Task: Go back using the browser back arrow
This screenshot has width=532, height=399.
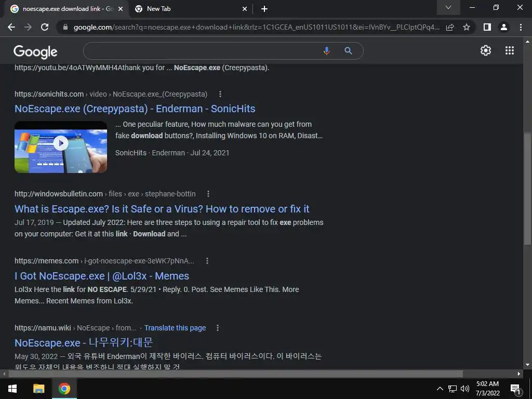Action: [11, 27]
